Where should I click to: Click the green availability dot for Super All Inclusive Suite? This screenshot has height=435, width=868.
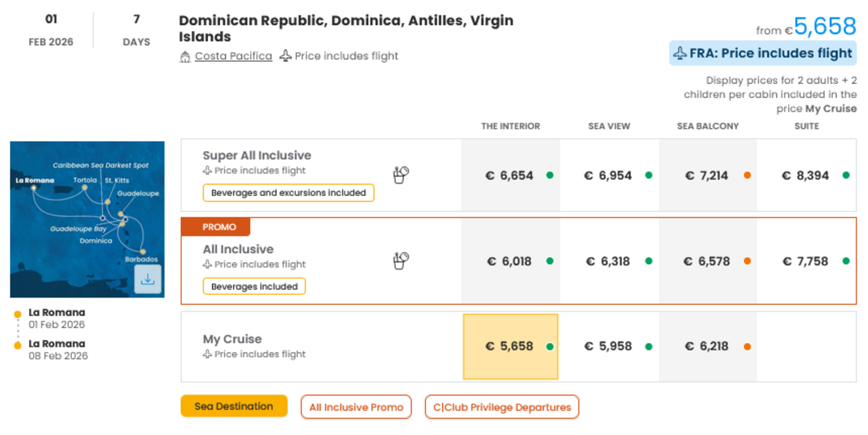tap(846, 175)
